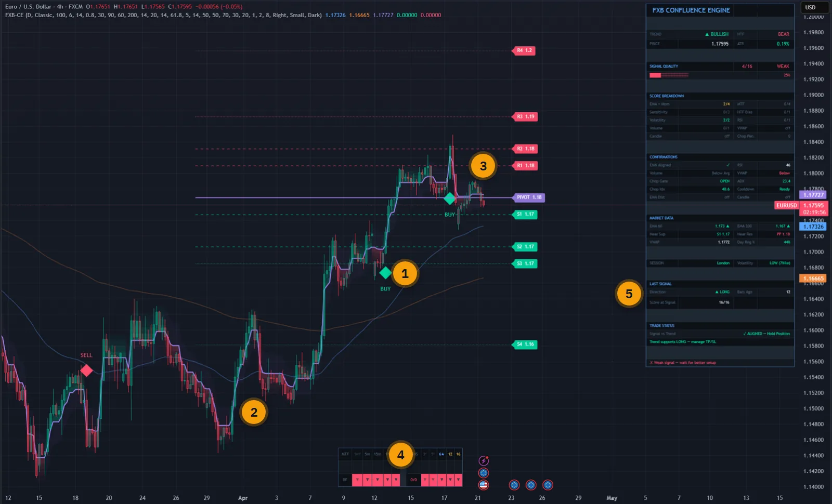Select the S3 1.17 support label

(x=525, y=263)
